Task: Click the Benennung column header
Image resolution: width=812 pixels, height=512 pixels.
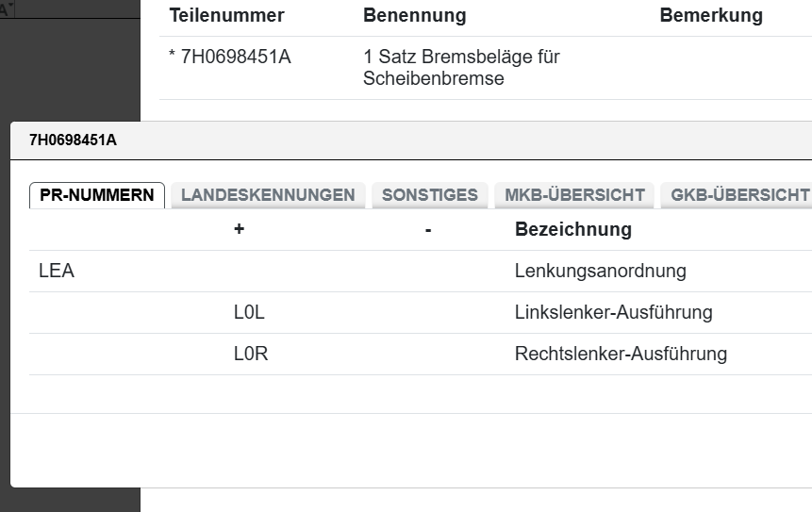Action: (x=414, y=16)
